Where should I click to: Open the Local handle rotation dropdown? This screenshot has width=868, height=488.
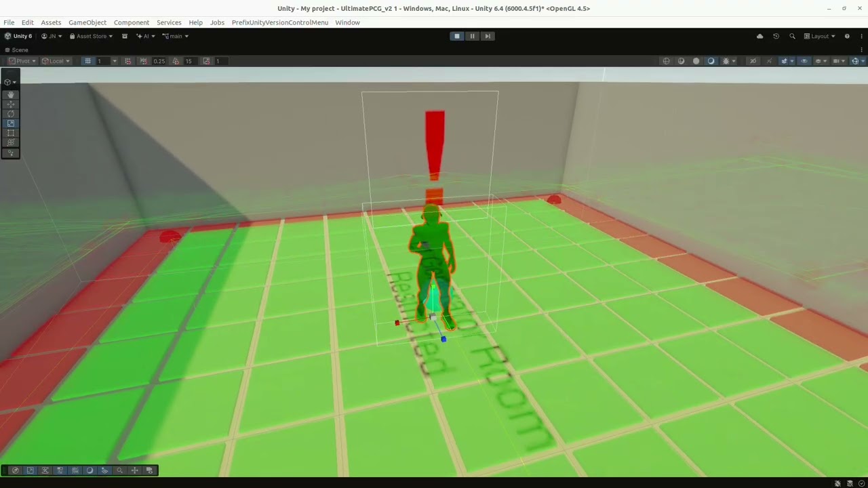point(56,61)
